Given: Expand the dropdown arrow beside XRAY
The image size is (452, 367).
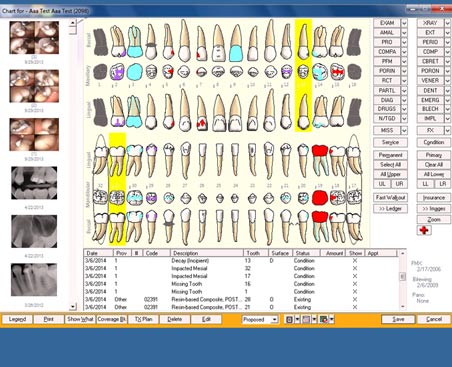Looking at the screenshot, I should point(447,23).
